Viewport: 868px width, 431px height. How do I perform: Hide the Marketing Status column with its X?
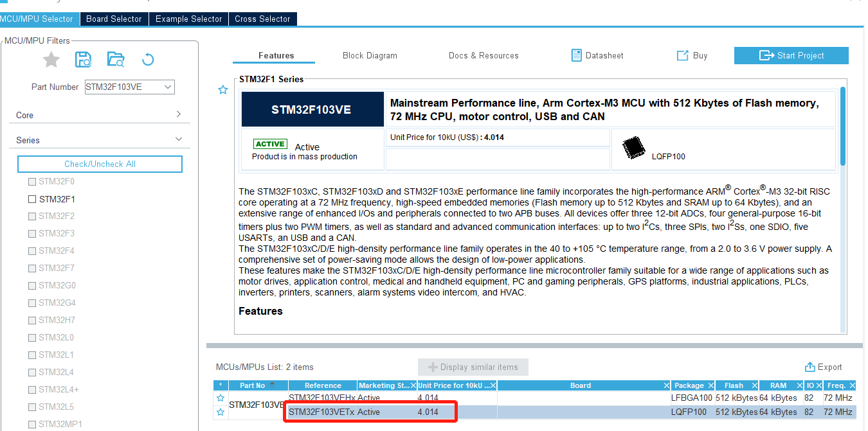[x=413, y=385]
